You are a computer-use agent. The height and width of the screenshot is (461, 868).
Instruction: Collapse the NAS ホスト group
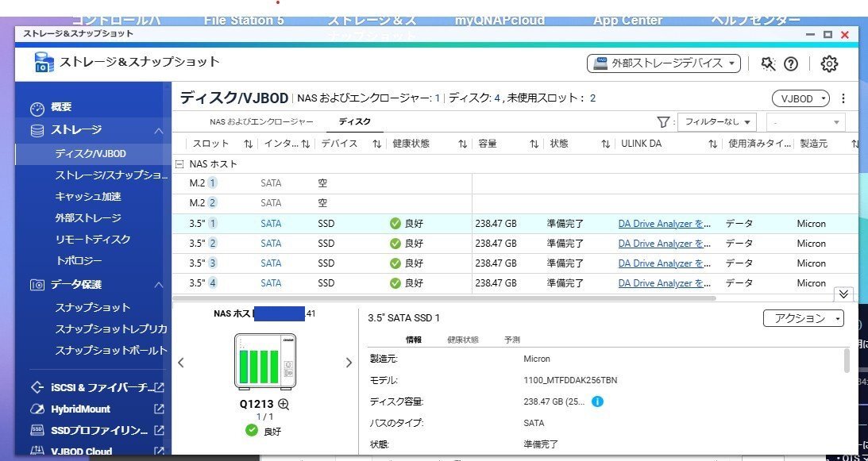[x=179, y=164]
